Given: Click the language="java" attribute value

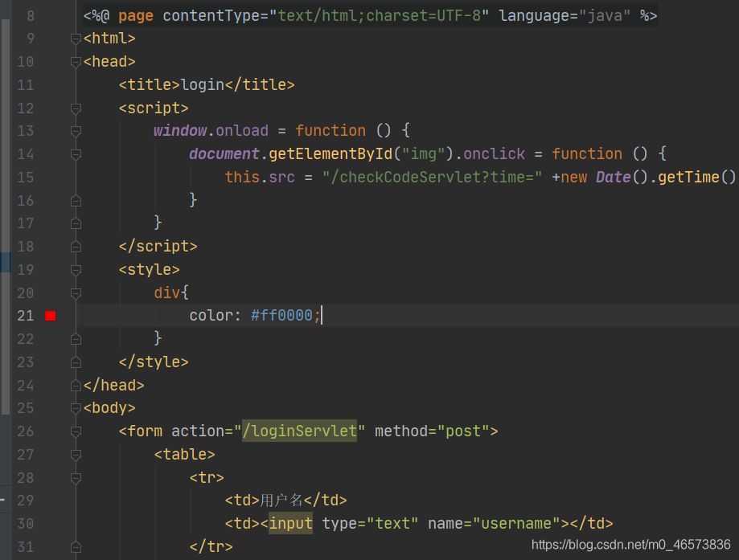Looking at the screenshot, I should [x=604, y=16].
